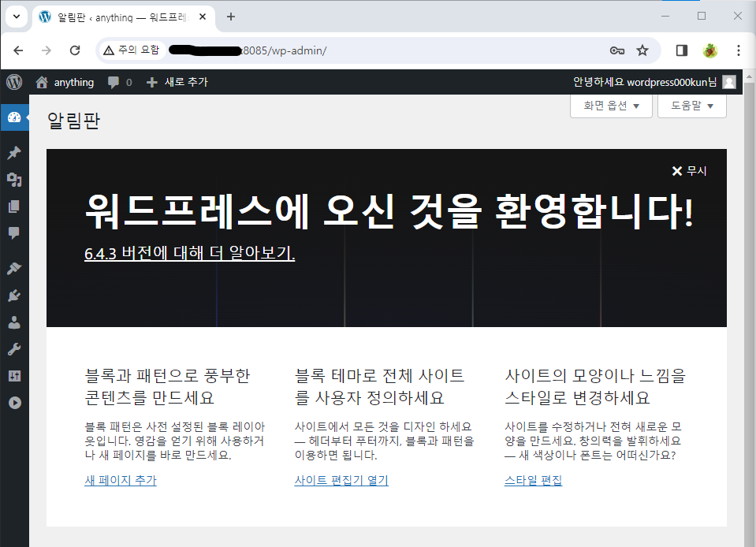
Task: Click the '사이트 편집기 열기' link
Action: [341, 480]
